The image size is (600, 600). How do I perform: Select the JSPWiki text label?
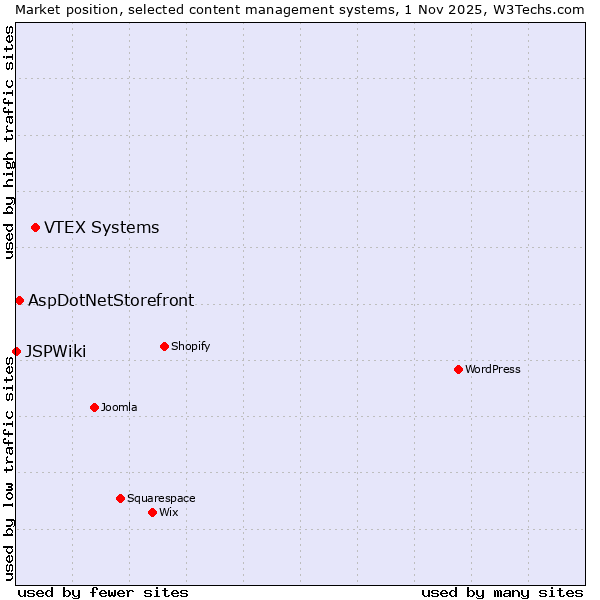(x=55, y=351)
